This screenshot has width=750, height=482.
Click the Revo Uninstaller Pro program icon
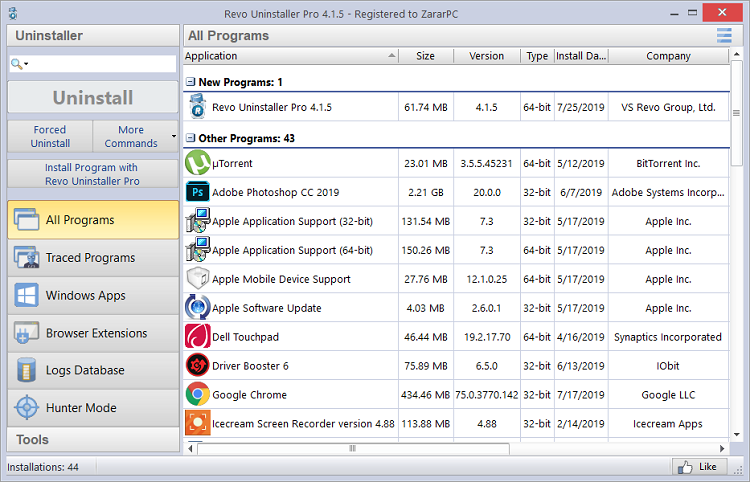pyautogui.click(x=197, y=106)
